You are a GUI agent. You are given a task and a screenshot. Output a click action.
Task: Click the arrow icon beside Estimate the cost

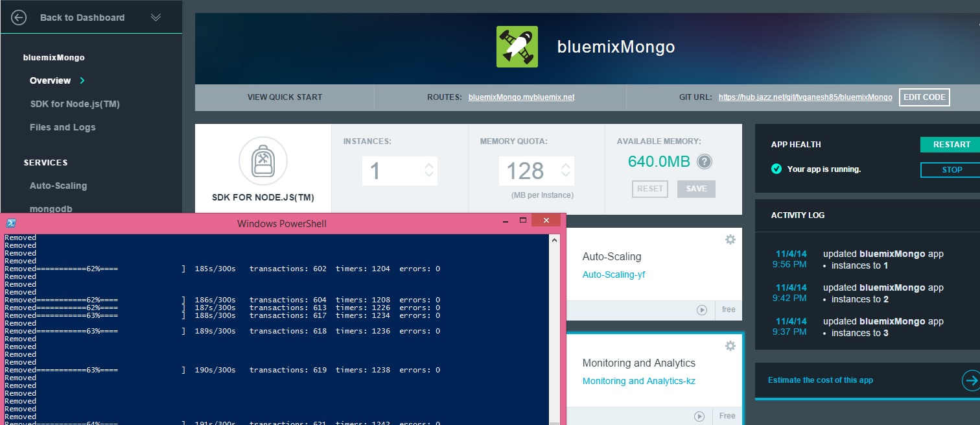(970, 380)
